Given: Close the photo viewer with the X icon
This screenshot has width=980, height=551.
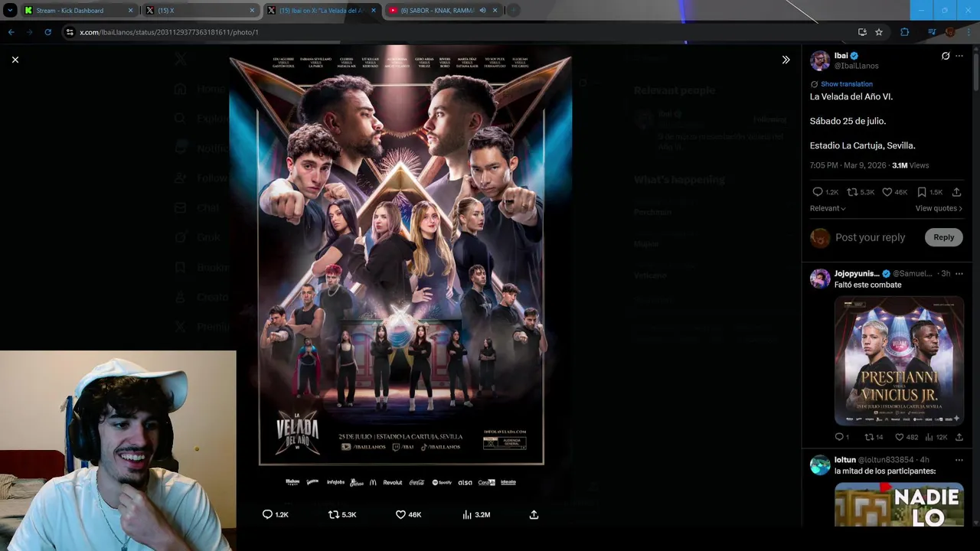Looking at the screenshot, I should 15,60.
